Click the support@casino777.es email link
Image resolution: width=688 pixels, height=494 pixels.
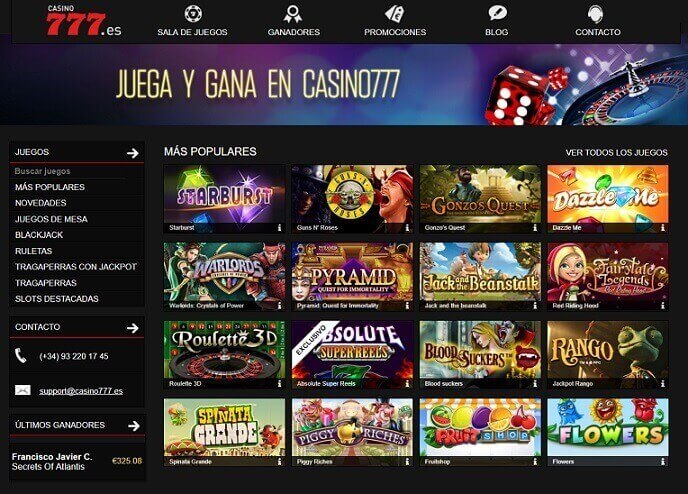tap(81, 391)
